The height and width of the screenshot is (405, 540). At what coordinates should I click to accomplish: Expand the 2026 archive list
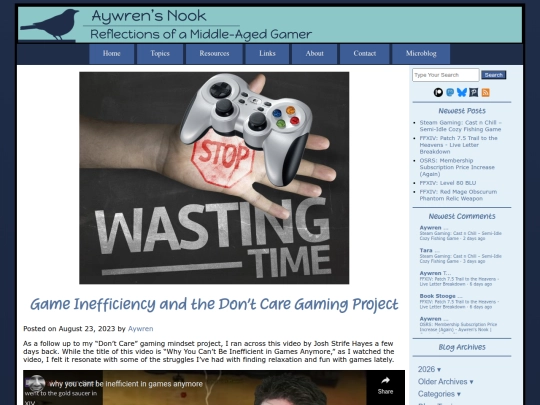429,369
